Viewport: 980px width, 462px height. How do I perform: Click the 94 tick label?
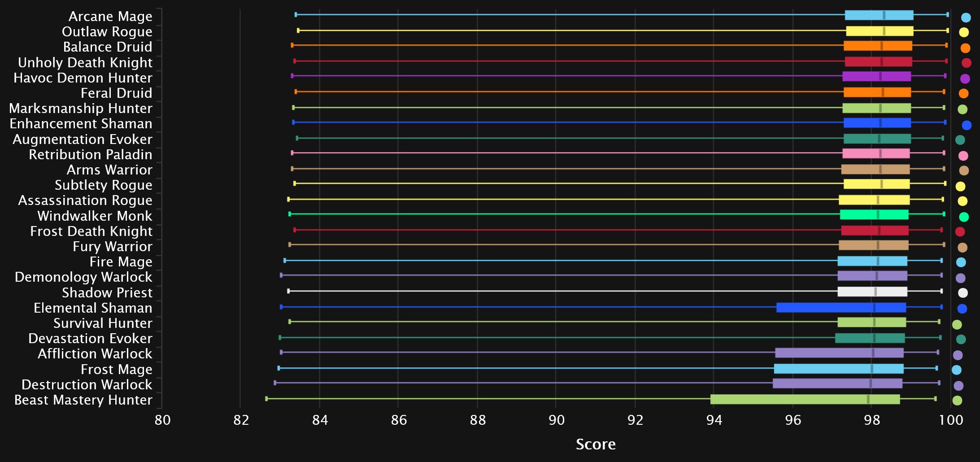[x=714, y=420]
